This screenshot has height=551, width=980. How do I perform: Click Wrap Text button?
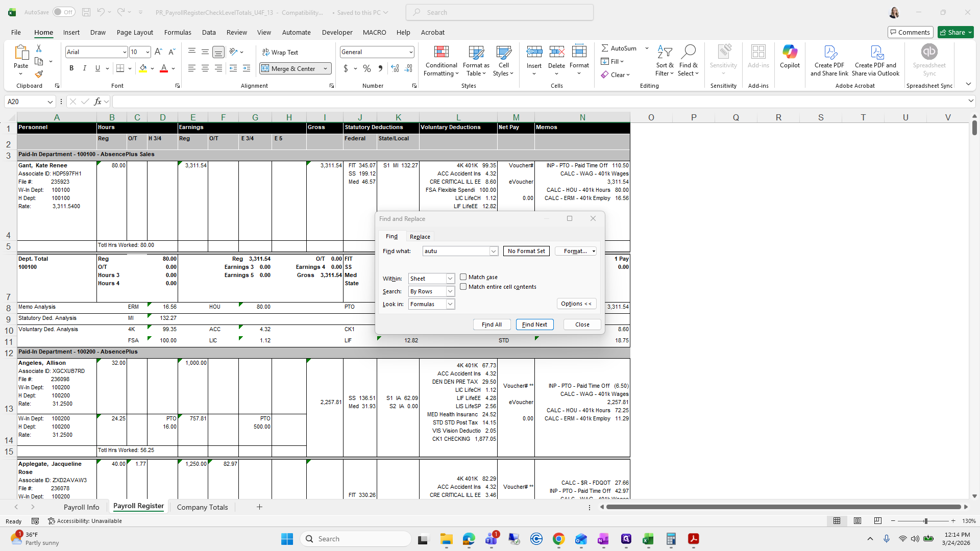pyautogui.click(x=280, y=52)
